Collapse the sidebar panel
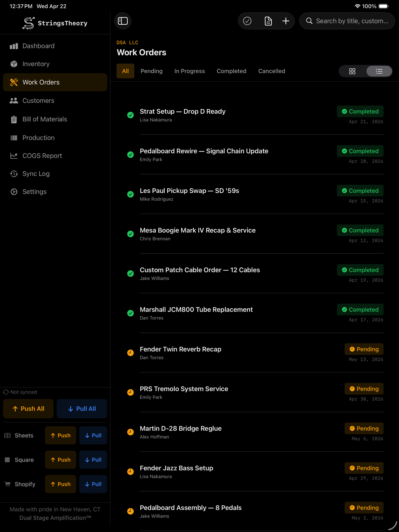399x532 pixels. tap(123, 21)
